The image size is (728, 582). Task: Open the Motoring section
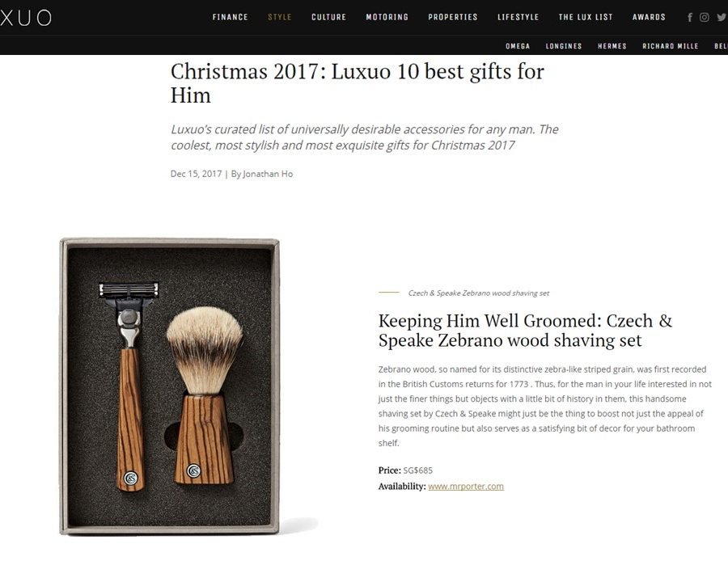click(x=387, y=17)
